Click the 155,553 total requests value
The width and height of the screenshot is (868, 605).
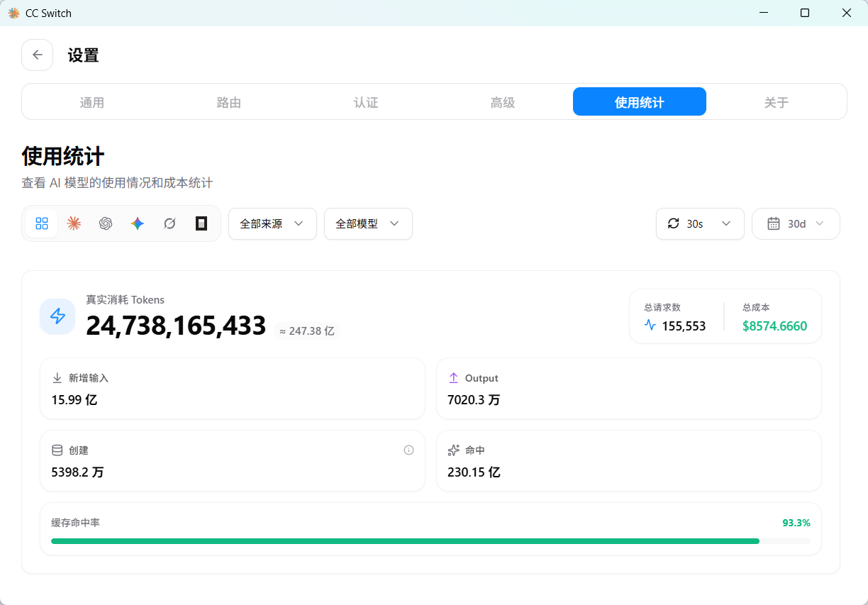[x=684, y=326]
